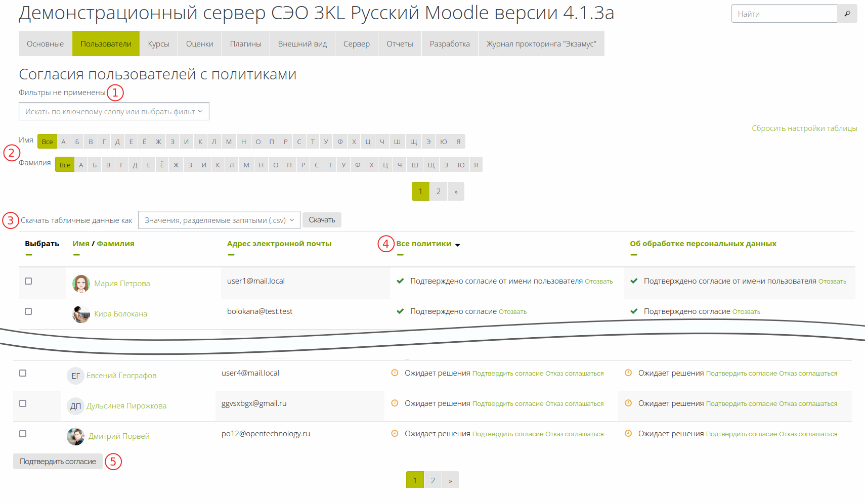Collapse the Адрес электронной почты column
This screenshot has height=504, width=865.
click(x=231, y=255)
